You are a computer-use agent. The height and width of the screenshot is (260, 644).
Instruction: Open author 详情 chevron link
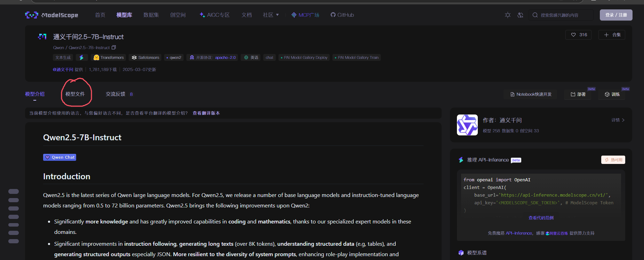618,120
